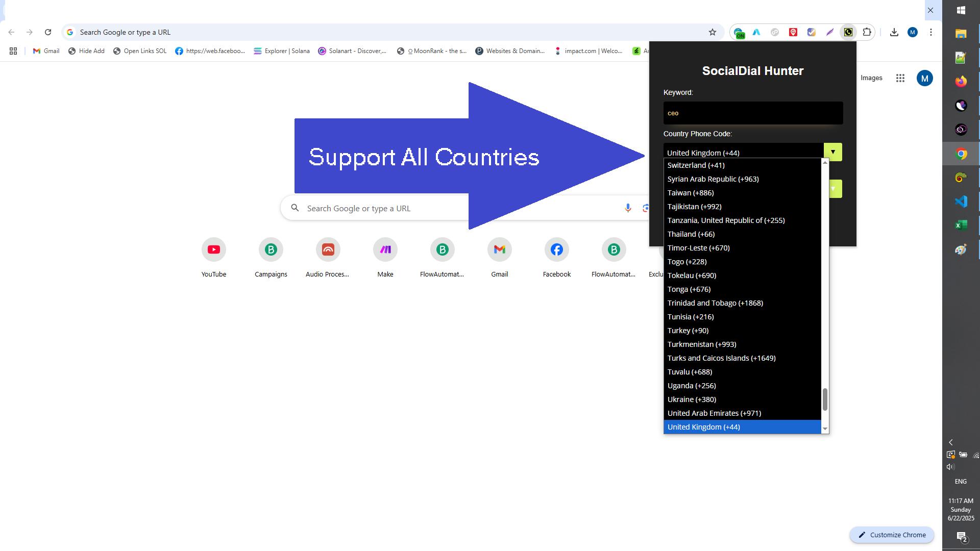Click Visual Studio Code in taskbar
This screenshot has width=980, height=551.
pos(961,202)
